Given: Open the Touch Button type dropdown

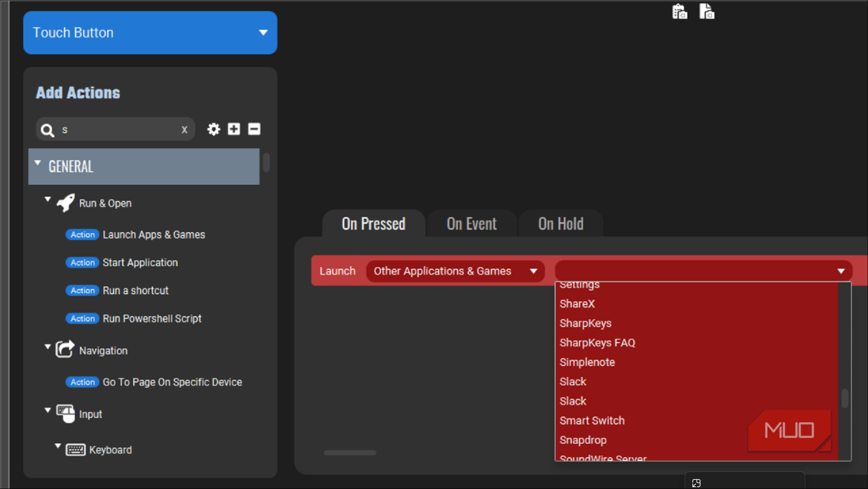Looking at the screenshot, I should pyautogui.click(x=150, y=32).
